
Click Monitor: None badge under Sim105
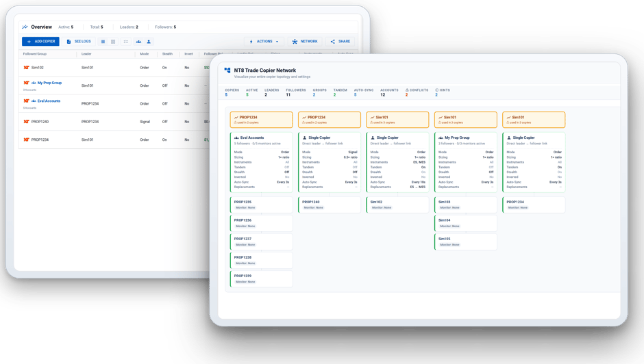(x=449, y=244)
